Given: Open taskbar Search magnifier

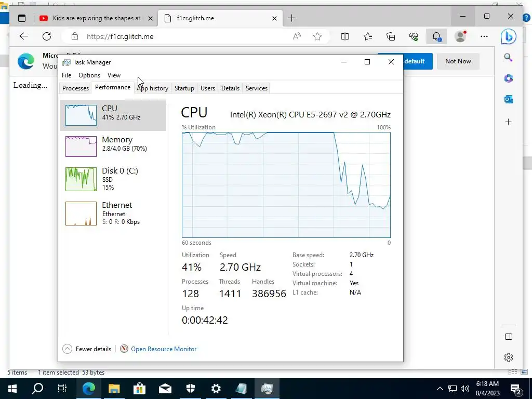Looking at the screenshot, I should 37,389.
